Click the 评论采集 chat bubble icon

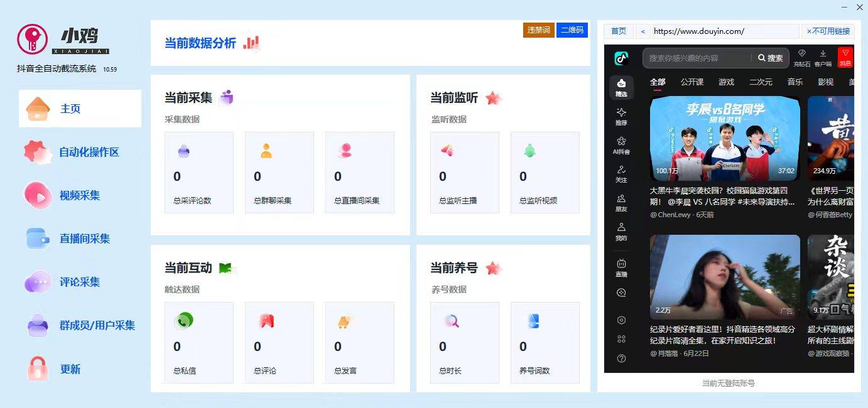tap(38, 282)
